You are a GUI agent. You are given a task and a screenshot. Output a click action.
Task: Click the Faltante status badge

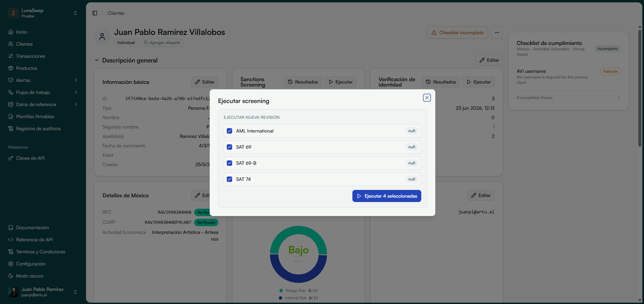610,71
